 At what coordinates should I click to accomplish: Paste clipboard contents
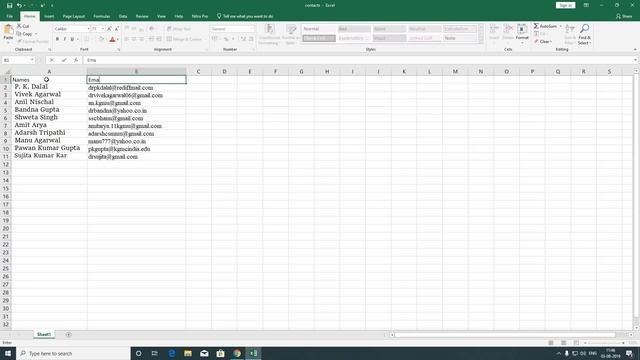pos(8,33)
